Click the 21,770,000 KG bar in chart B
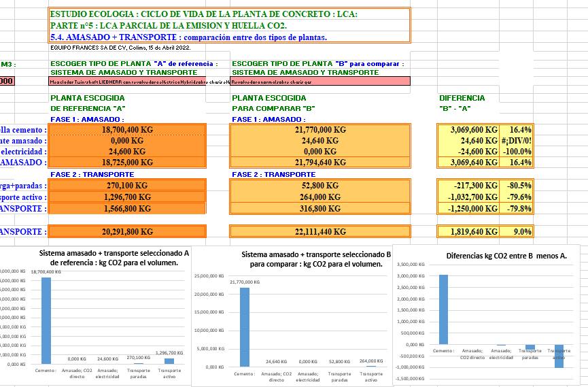 [245, 326]
